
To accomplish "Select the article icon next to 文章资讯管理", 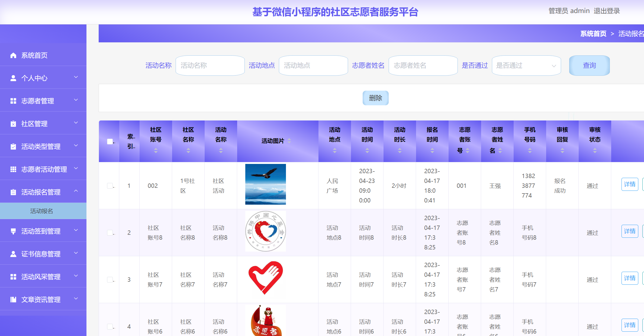I will click(13, 299).
